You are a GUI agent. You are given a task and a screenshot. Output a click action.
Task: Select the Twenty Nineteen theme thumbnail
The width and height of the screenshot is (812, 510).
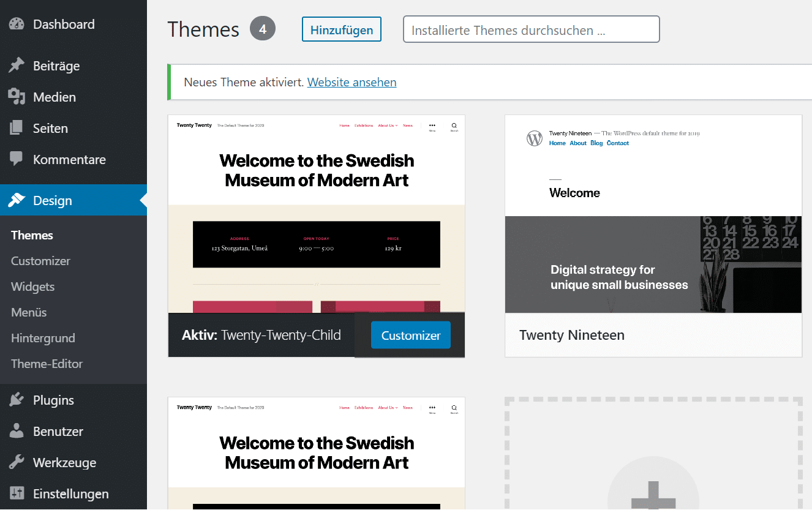coord(653,214)
